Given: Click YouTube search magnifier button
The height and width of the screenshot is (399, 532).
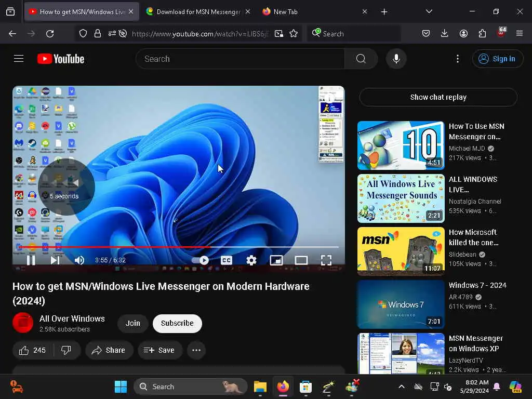Looking at the screenshot, I should pyautogui.click(x=361, y=59).
